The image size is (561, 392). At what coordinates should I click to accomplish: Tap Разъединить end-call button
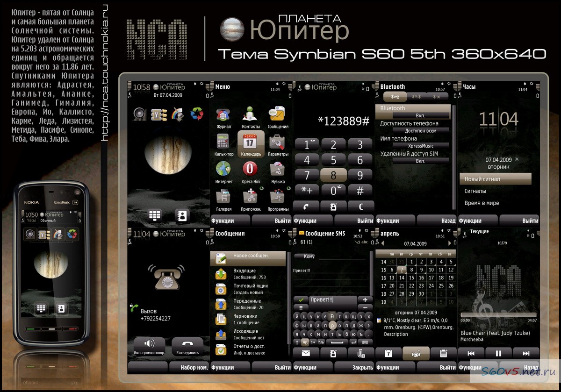pyautogui.click(x=187, y=347)
